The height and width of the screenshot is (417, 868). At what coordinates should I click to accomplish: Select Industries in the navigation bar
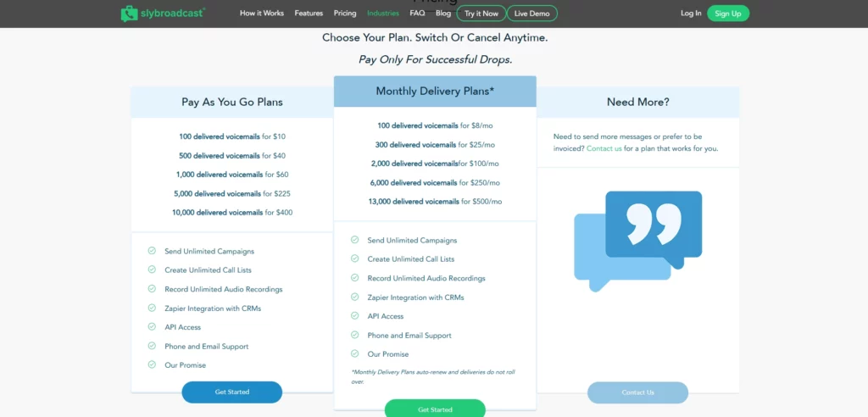(x=383, y=14)
